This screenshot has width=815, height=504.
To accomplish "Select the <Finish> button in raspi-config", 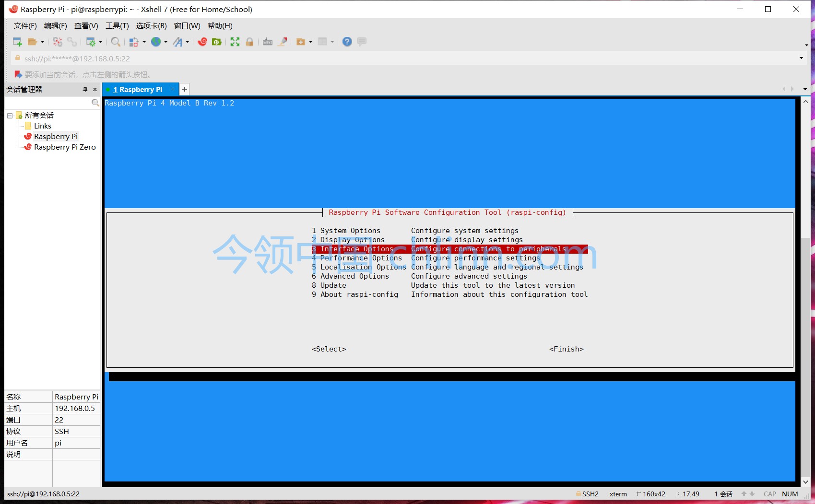I will click(x=567, y=349).
